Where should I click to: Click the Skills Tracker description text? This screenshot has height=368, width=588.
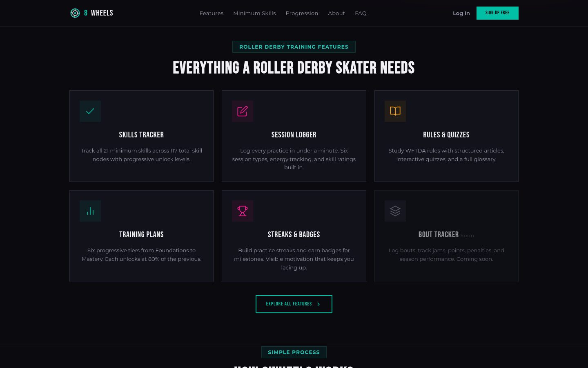click(x=141, y=155)
